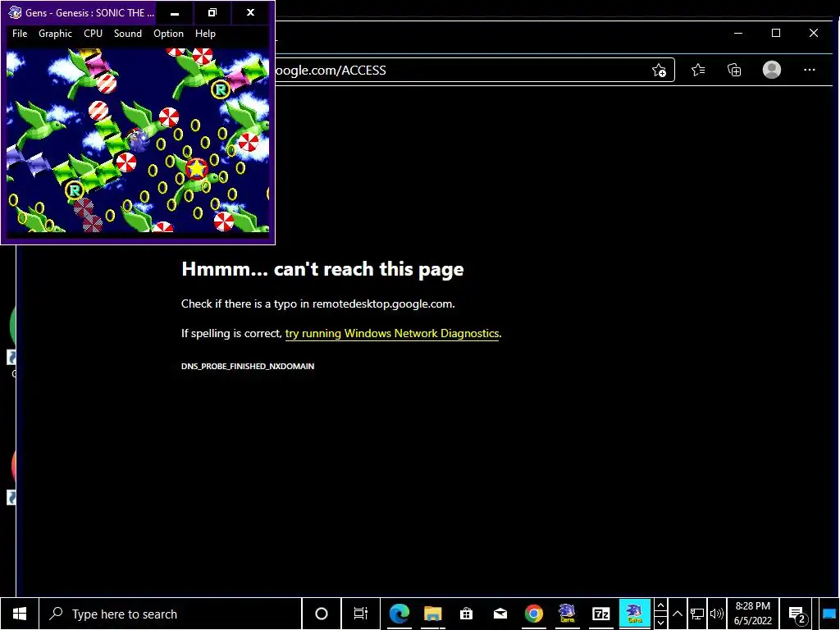Click the "Hmmm… can't reach this page" heading
The image size is (840, 630).
[x=322, y=269]
